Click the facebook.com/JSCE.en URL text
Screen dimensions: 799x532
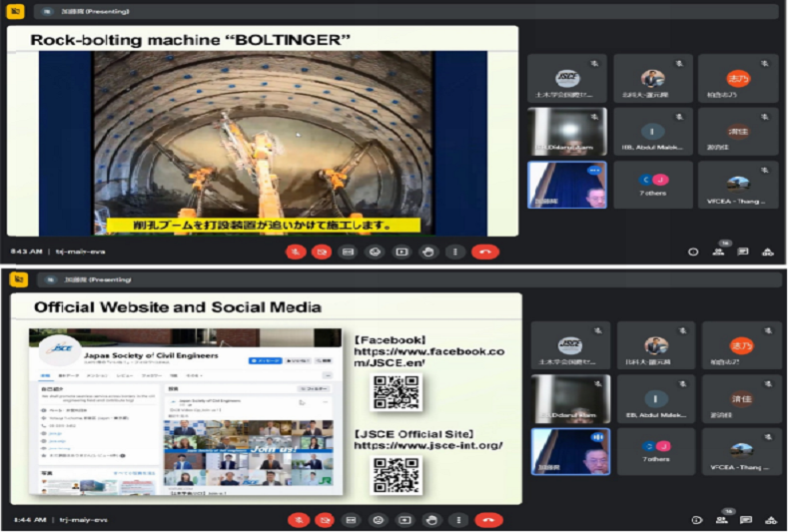pyautogui.click(x=429, y=357)
